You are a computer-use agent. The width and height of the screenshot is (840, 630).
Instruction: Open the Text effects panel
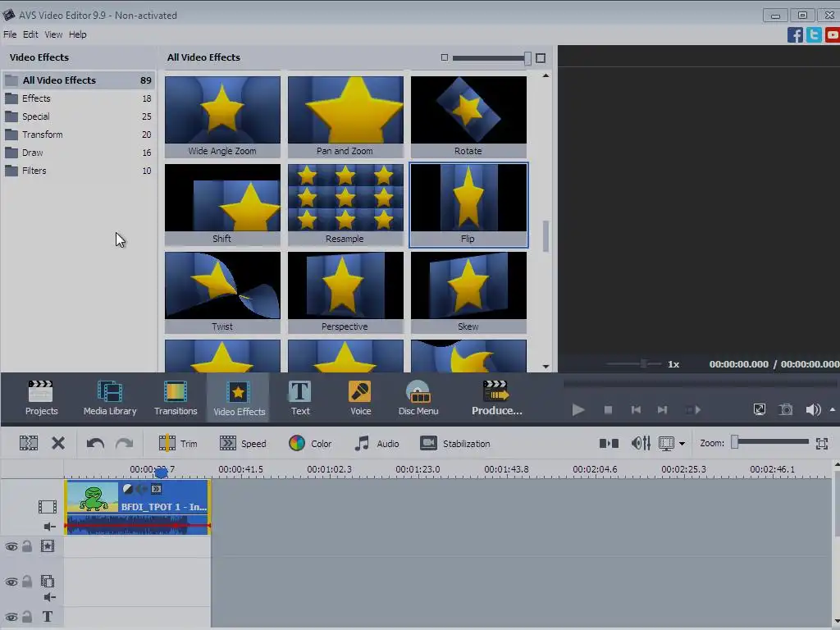[x=300, y=398]
